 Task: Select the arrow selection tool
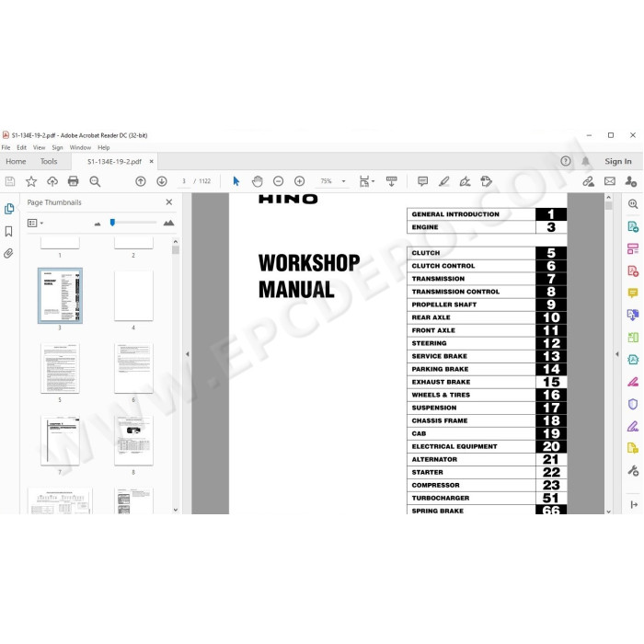236,181
